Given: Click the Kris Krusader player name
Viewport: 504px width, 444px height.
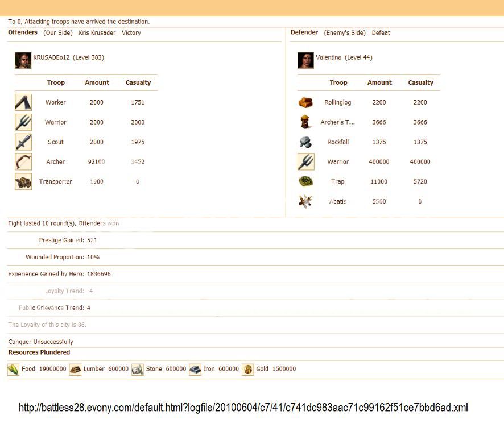Looking at the screenshot, I should coord(97,33).
